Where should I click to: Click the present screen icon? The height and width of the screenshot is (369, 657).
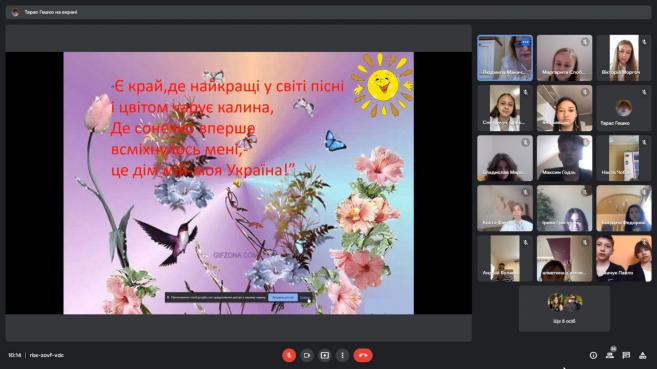pos(325,355)
